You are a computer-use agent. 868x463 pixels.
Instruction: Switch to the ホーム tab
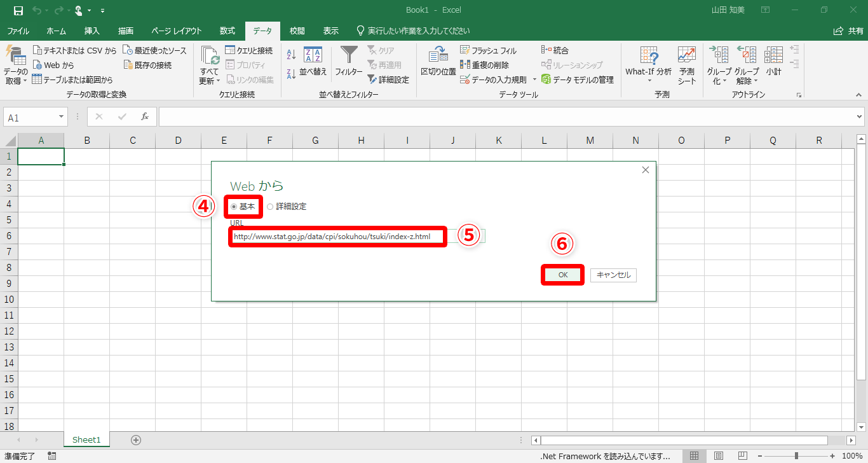click(x=56, y=31)
